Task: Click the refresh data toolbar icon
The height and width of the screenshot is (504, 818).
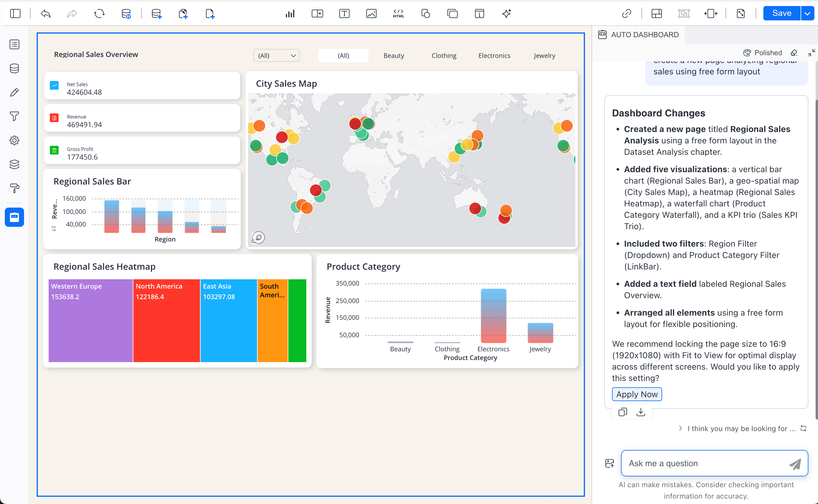Action: click(99, 14)
